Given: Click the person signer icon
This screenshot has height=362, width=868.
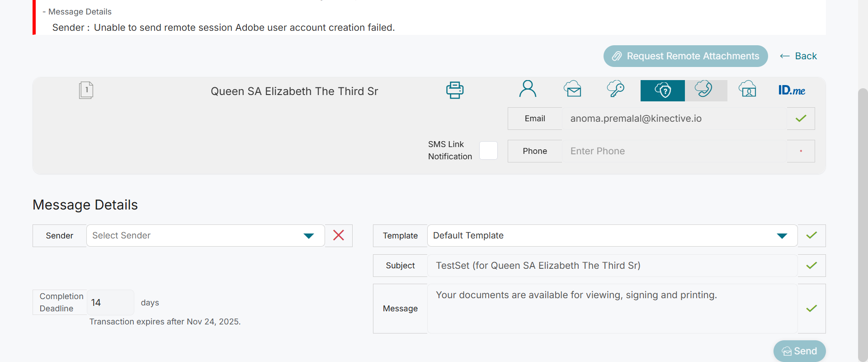Looking at the screenshot, I should (x=528, y=89).
